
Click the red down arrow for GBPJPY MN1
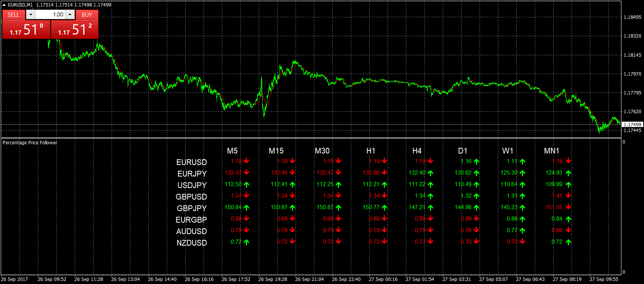[x=568, y=207]
